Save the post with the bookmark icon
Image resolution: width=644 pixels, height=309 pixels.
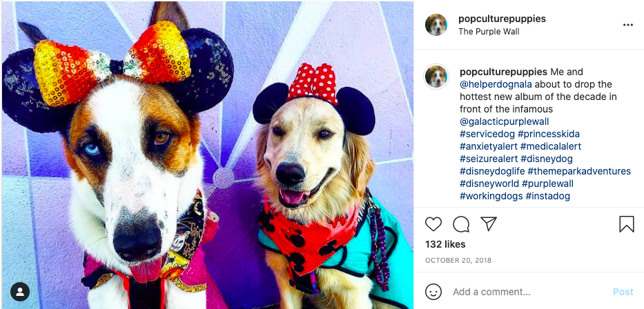tap(626, 224)
